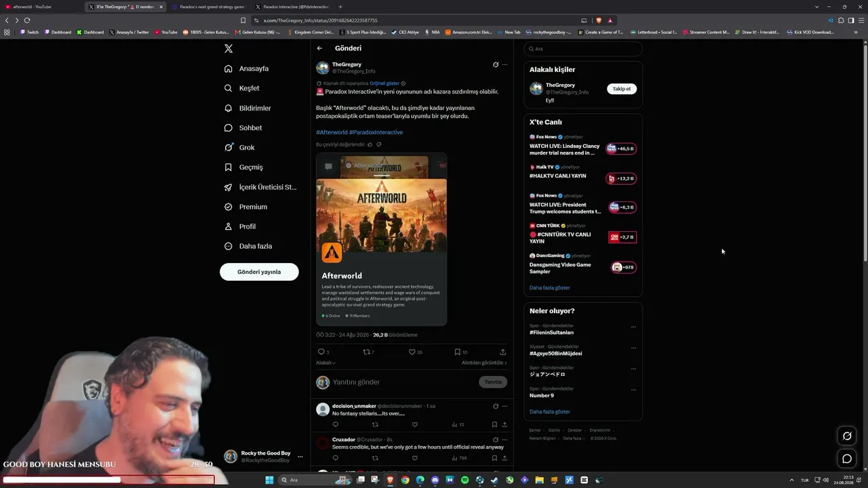868x488 pixels.
Task: Open options for Number 9 trend
Action: pyautogui.click(x=633, y=390)
